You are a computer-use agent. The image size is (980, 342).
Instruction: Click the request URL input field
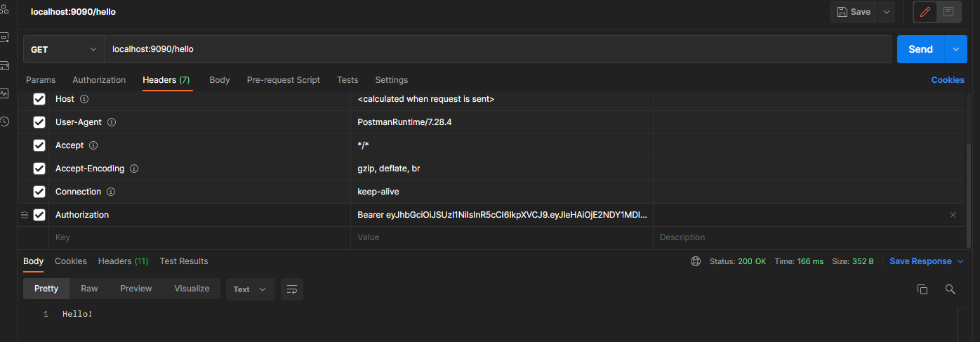[x=498, y=49]
